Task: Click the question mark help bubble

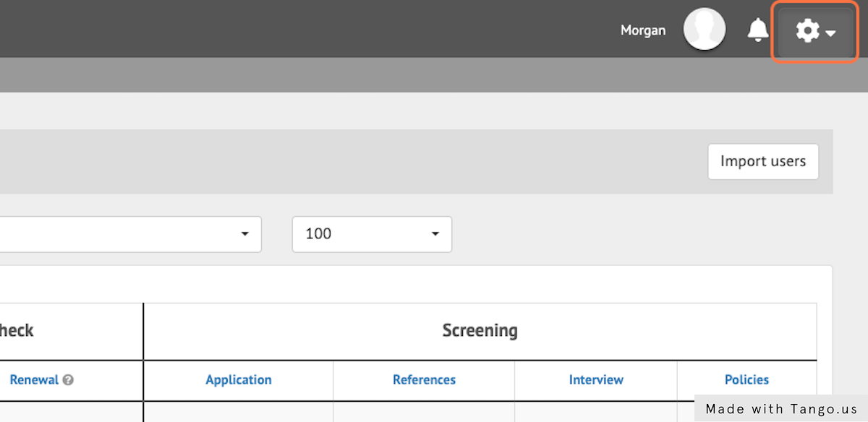Action: point(67,379)
